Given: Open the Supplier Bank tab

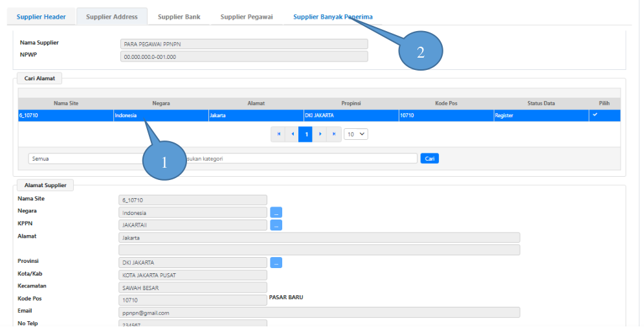Looking at the screenshot, I should [x=179, y=17].
